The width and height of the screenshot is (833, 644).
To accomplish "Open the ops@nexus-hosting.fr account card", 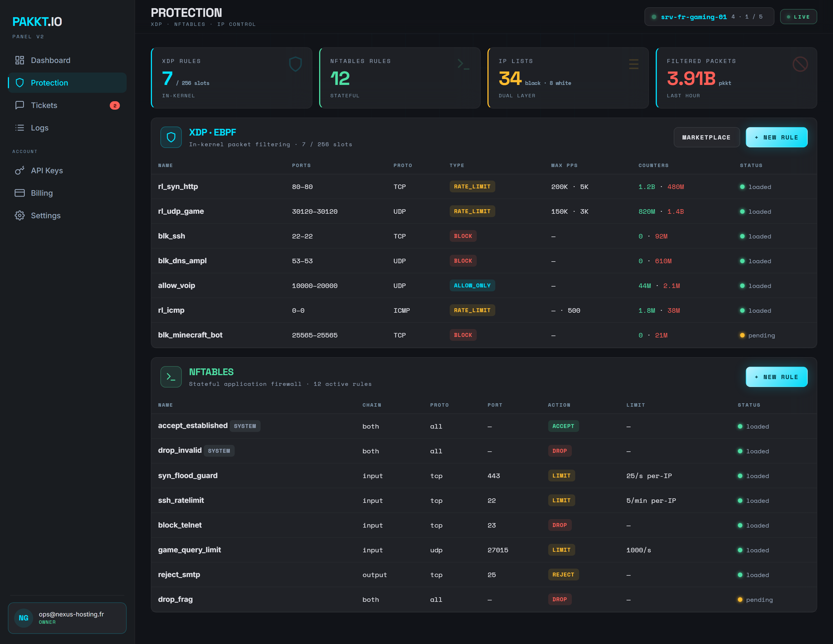I will (x=67, y=618).
